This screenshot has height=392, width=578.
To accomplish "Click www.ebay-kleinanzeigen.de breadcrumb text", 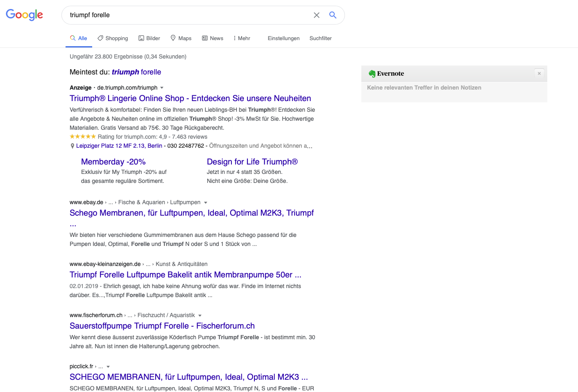I will click(105, 264).
